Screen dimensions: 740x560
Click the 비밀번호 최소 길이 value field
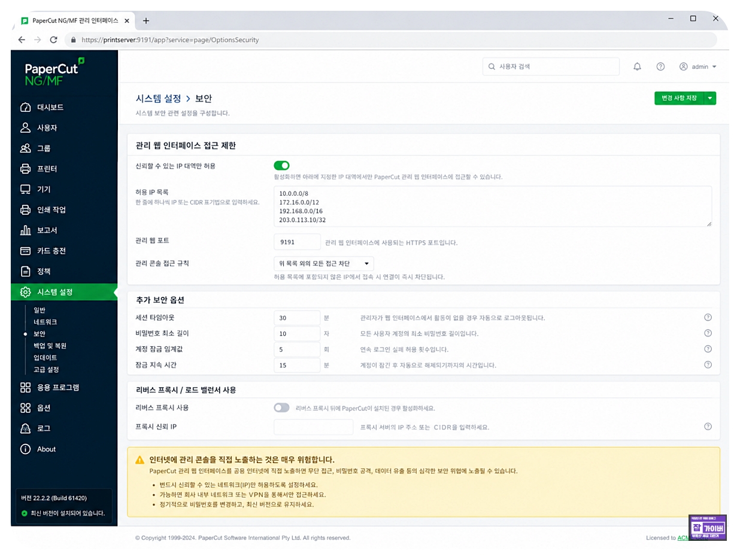297,333
